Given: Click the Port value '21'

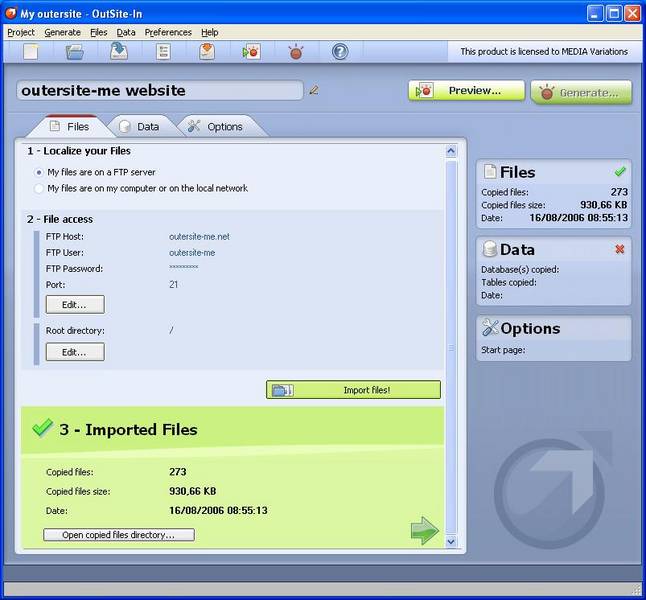Looking at the screenshot, I should point(173,284).
